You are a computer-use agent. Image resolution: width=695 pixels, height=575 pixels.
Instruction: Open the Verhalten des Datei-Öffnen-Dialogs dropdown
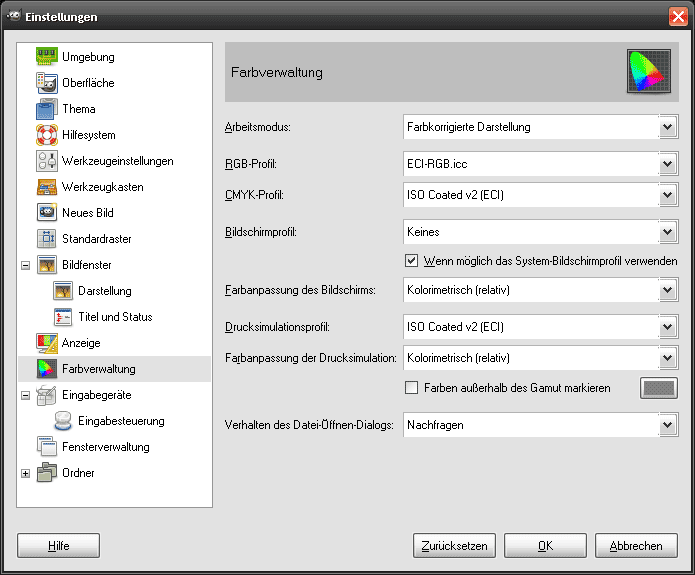pos(541,425)
